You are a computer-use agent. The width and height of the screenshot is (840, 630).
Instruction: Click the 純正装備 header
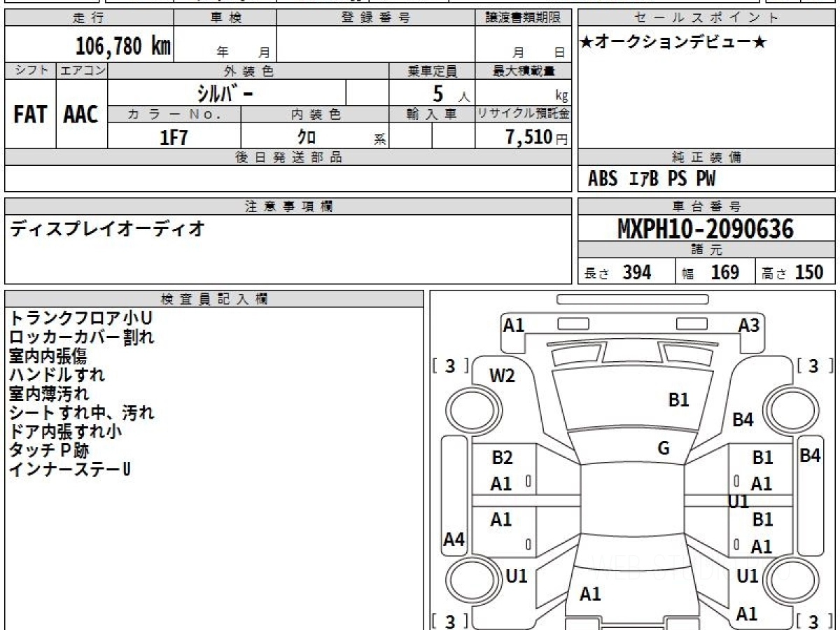coord(707,157)
